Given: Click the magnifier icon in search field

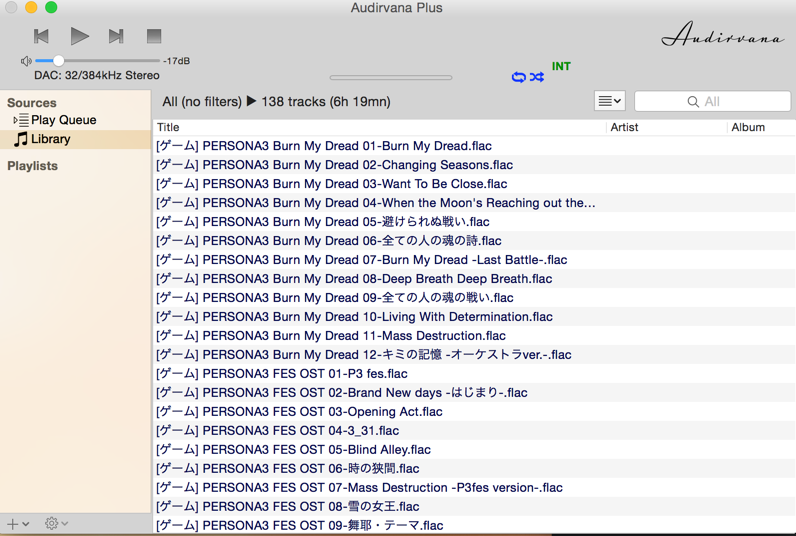Looking at the screenshot, I should [x=693, y=102].
